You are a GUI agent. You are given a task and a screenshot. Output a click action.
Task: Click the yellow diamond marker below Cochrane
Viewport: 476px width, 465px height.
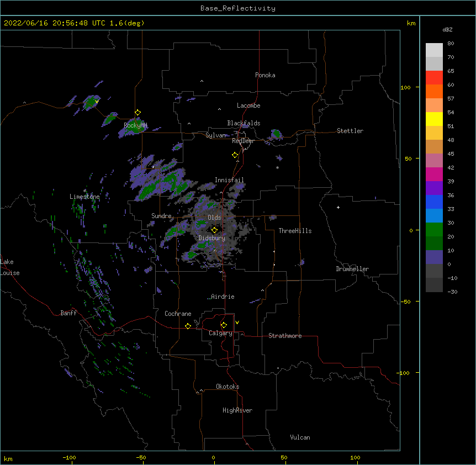188,326
